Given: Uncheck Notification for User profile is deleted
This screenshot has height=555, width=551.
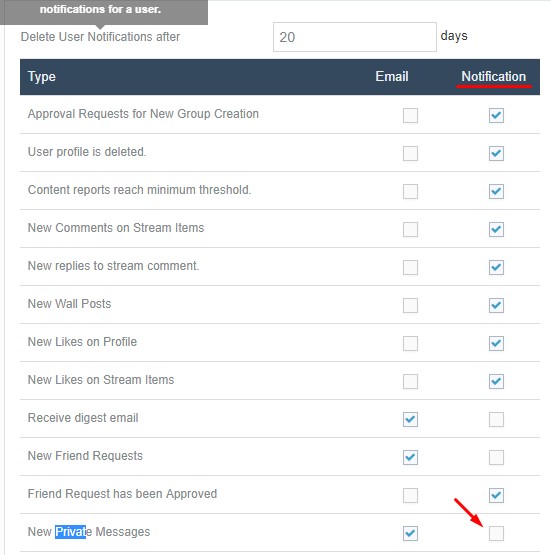Looking at the screenshot, I should (496, 153).
